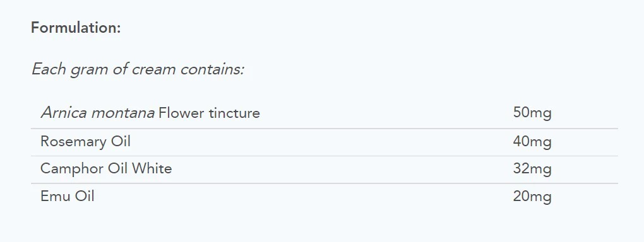Select the Rosemary Oil ingredient row label
644x242 pixels.
(85, 142)
